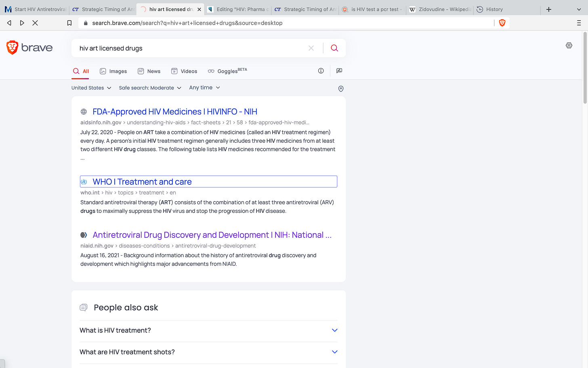The width and height of the screenshot is (588, 368).
Task: Click the browser address bar URL
Action: pos(187,23)
